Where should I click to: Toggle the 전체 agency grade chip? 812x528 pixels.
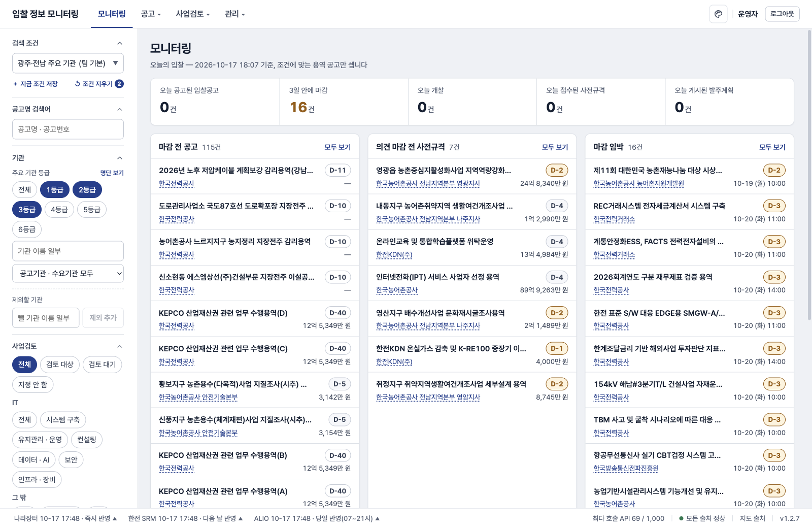pyautogui.click(x=24, y=190)
